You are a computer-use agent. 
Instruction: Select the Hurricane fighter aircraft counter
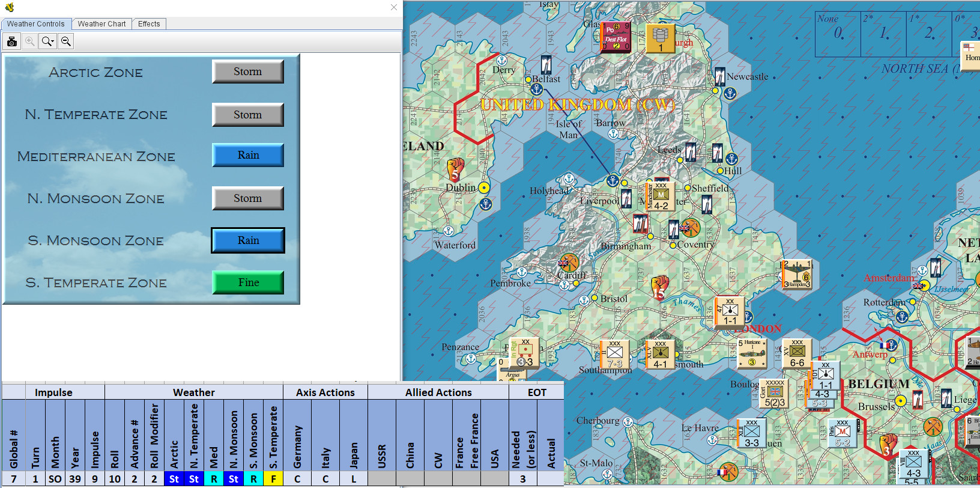(x=752, y=353)
